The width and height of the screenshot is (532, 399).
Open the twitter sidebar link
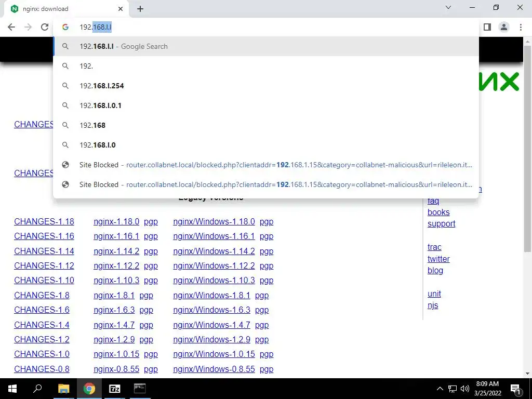(x=438, y=259)
